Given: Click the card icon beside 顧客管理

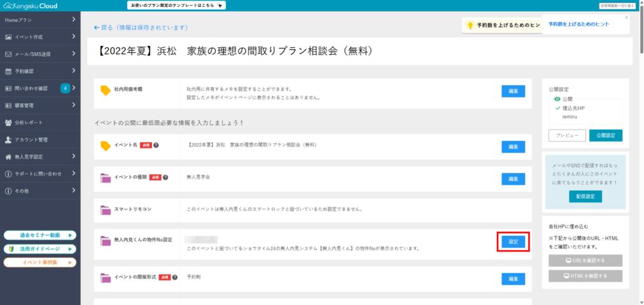Looking at the screenshot, I should click(8, 106).
